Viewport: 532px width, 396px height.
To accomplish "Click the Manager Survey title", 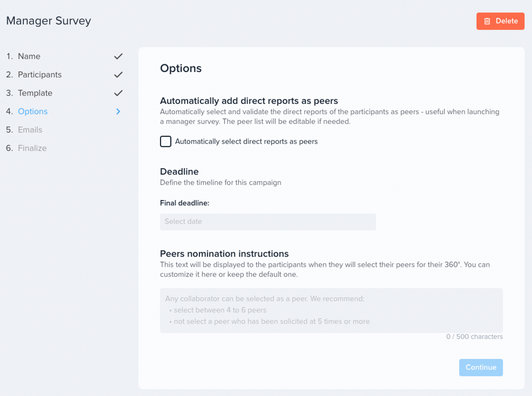I will coord(49,21).
